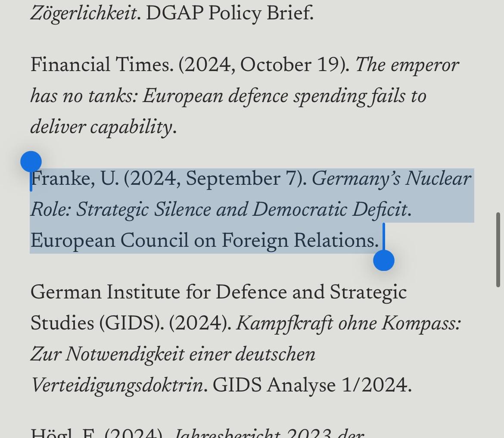Image resolution: width=504 pixels, height=438 pixels.
Task: Tap the start text selection handle
Action: 31,162
